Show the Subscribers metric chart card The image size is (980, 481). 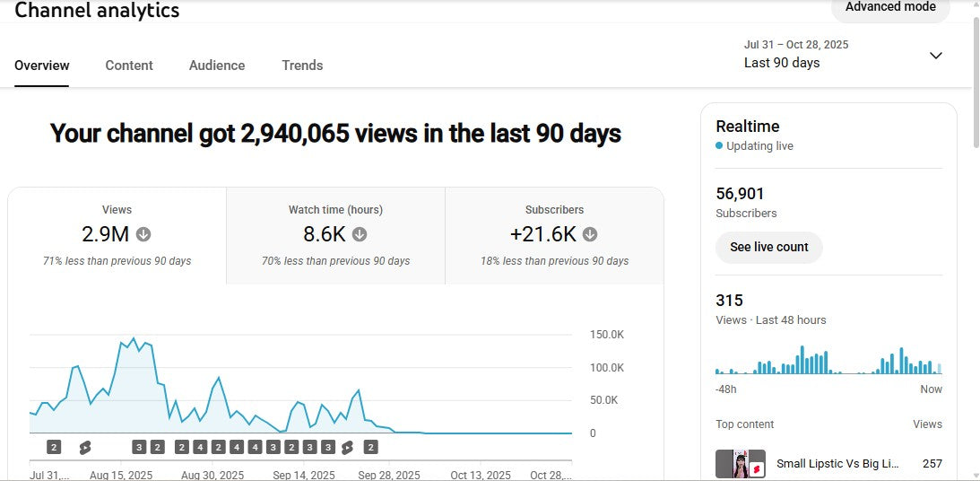(554, 235)
